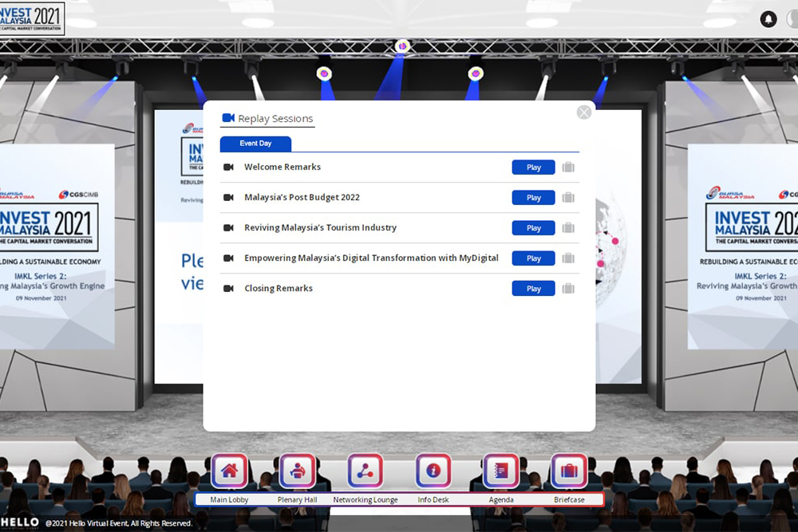
Task: Click camera icon beside Reviving Malaysia's Tourism Industry
Action: (x=228, y=228)
